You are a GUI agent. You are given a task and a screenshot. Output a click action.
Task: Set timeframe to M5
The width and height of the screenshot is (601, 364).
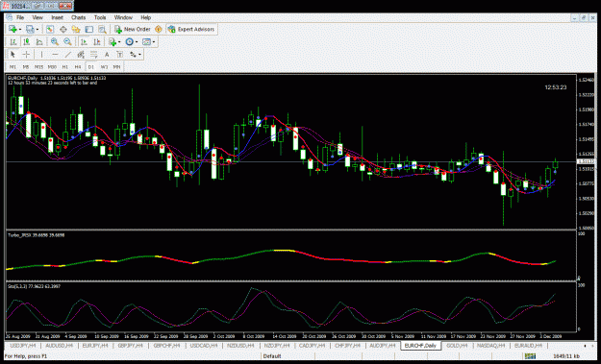pos(26,67)
